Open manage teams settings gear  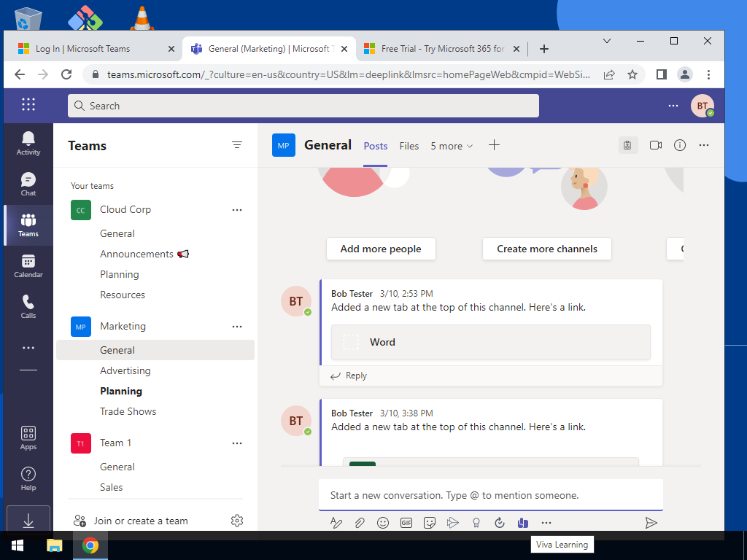(x=237, y=521)
